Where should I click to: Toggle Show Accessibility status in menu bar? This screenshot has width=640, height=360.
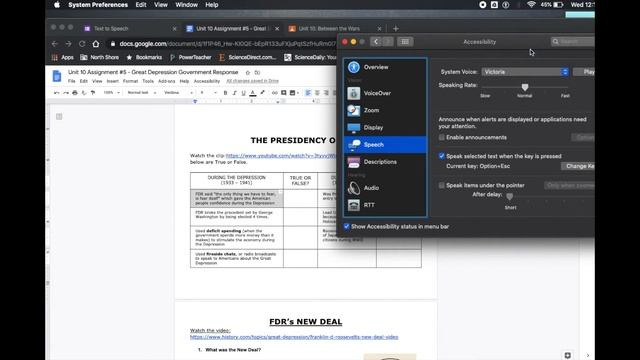click(347, 226)
